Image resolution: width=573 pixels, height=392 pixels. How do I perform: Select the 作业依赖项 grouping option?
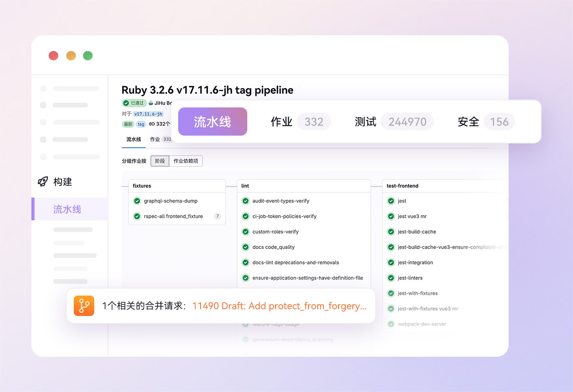coord(186,161)
